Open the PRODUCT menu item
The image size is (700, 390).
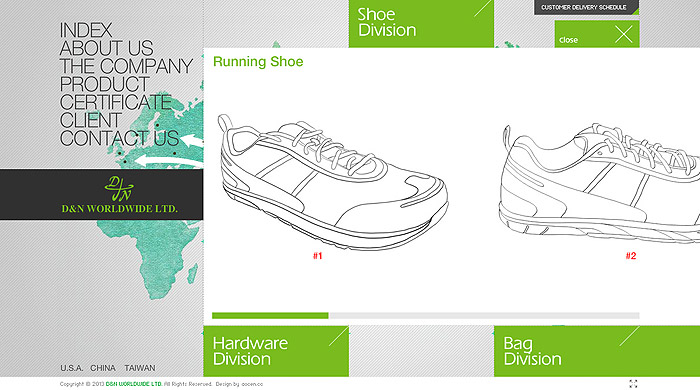[x=104, y=84]
